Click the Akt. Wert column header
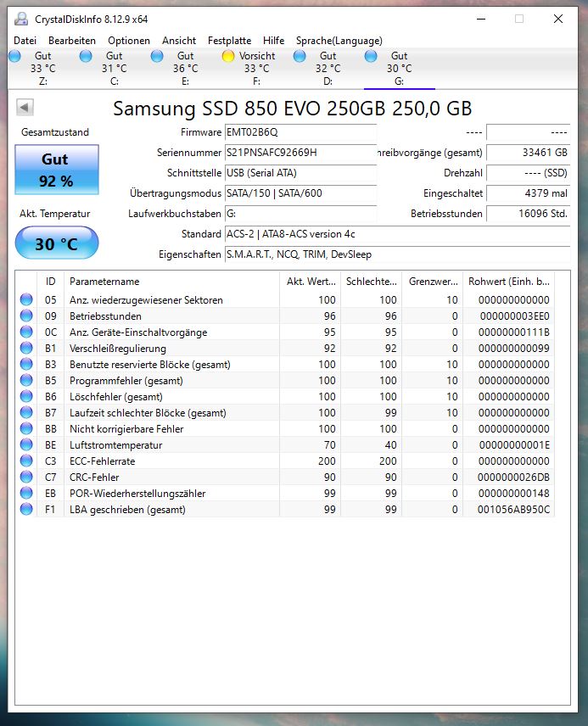 click(310, 282)
